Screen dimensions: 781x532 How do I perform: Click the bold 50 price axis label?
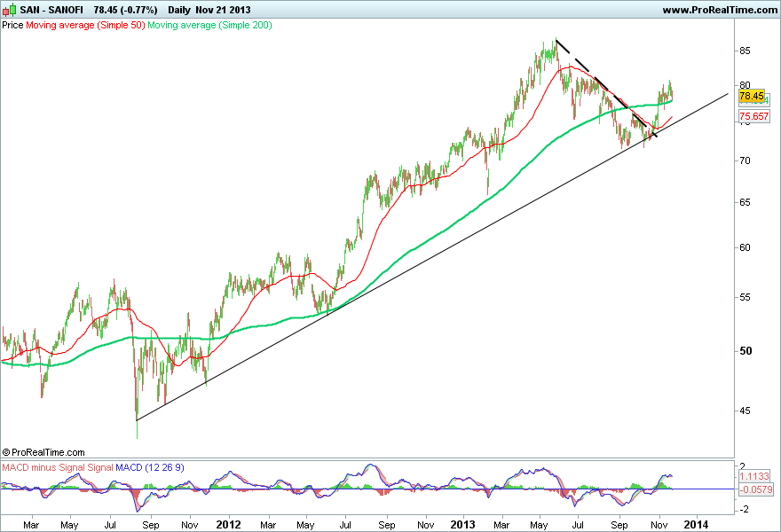point(745,351)
